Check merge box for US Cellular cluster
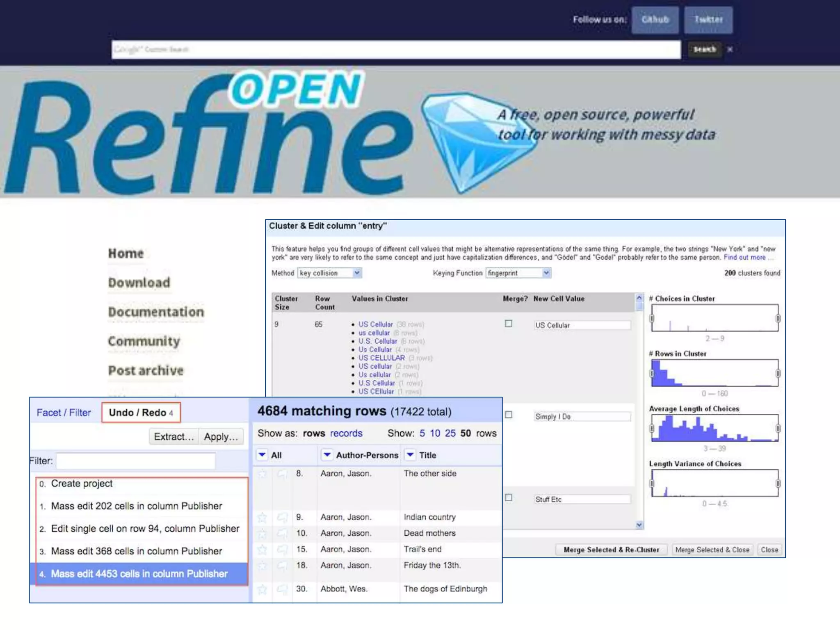The image size is (840, 630). tap(509, 324)
